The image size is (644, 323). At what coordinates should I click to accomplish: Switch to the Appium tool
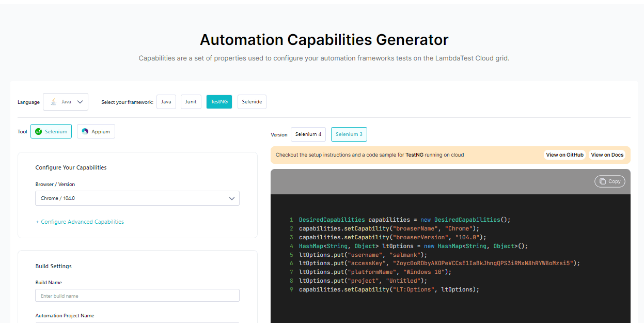96,131
